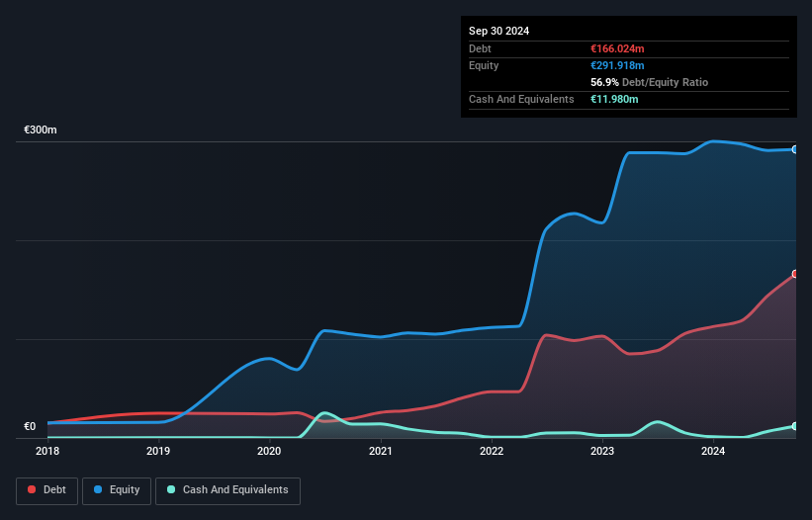This screenshot has height=520, width=812.
Task: Toggle the Cash And Equivalents legend button
Action: (x=227, y=490)
